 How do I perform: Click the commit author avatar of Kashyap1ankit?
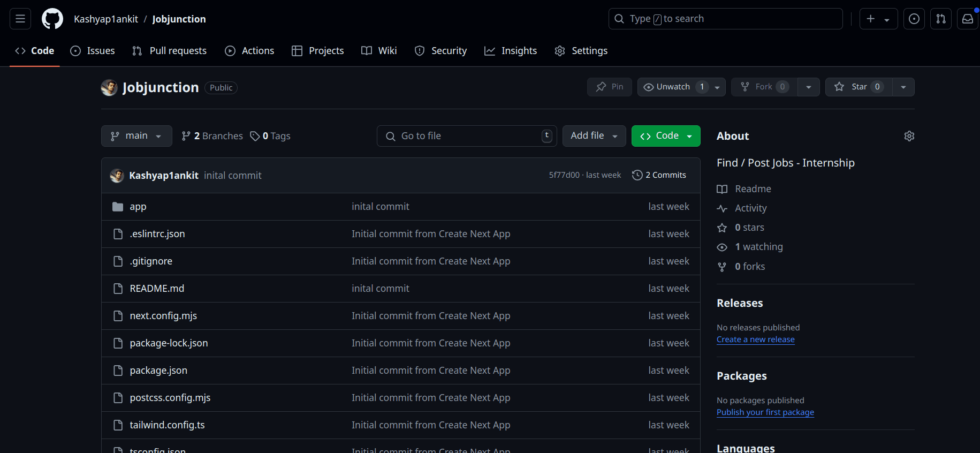pos(117,176)
